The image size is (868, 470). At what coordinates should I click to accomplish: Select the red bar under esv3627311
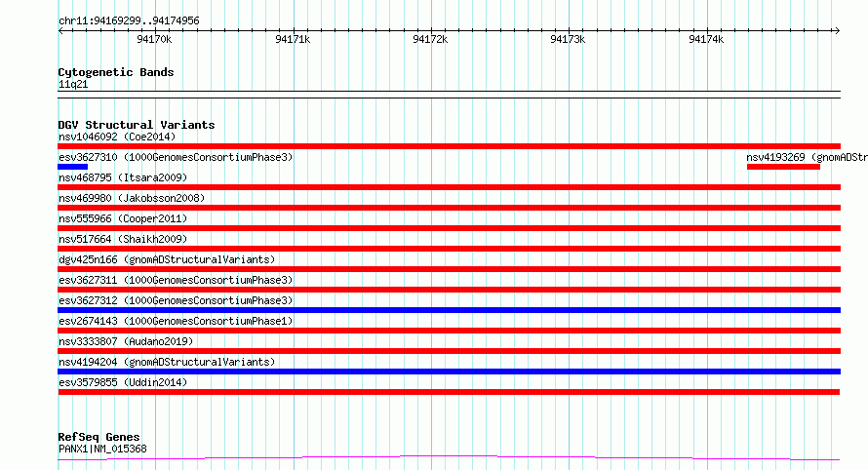[449, 290]
